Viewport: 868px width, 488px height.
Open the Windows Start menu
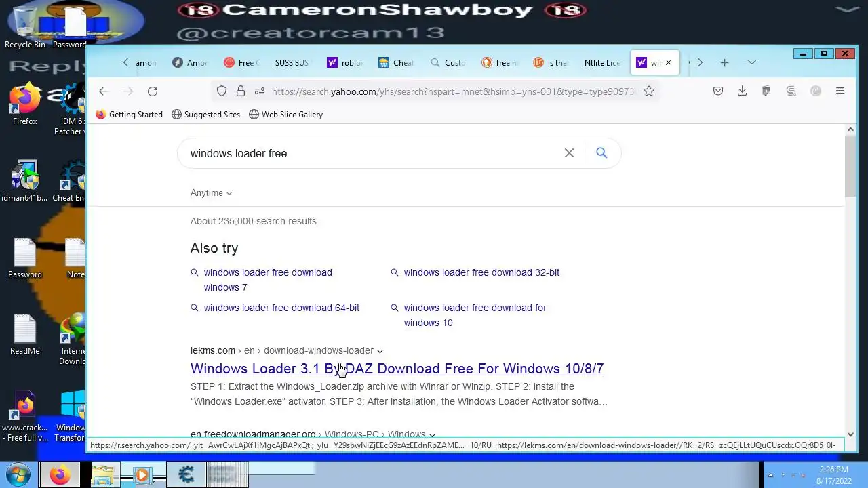[18, 474]
